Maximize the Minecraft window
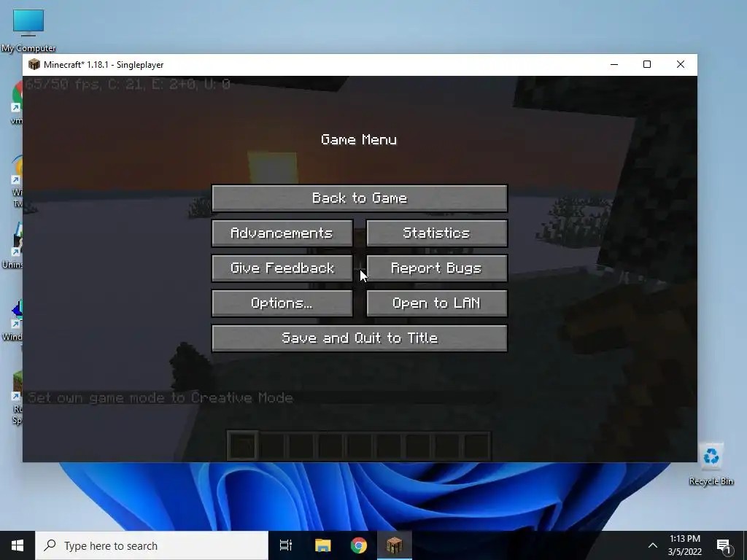 click(647, 65)
